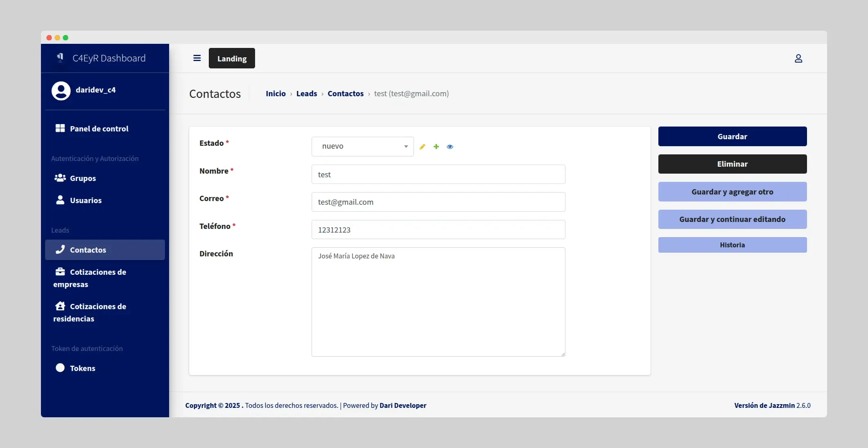View selected Estado with eye icon
Screen dimensions: 868x448
pos(450,147)
